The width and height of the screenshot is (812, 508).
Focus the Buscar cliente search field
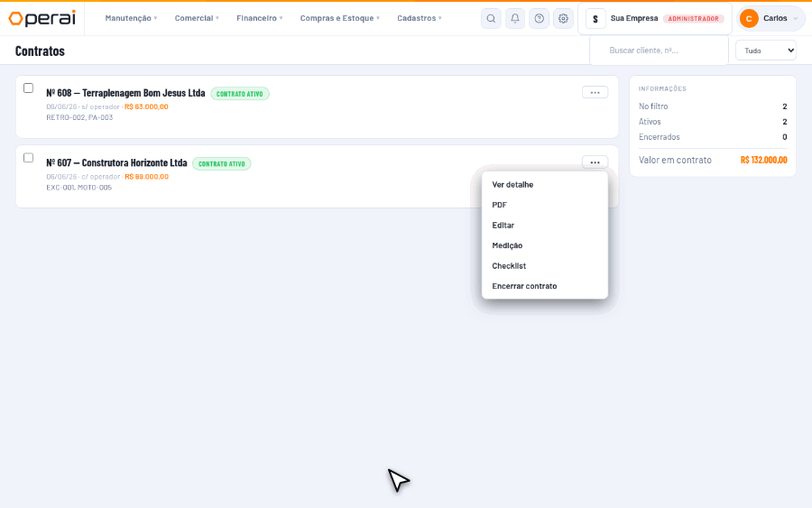point(659,51)
